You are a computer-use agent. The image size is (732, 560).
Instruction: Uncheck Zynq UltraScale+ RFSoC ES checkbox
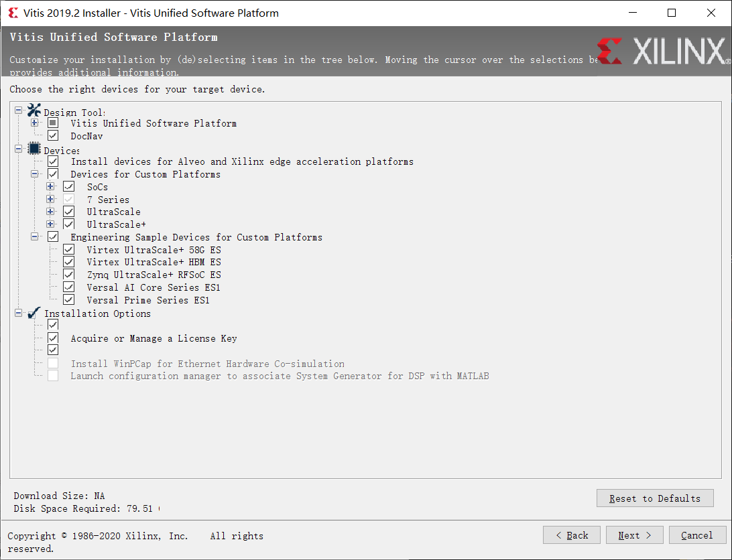point(68,275)
